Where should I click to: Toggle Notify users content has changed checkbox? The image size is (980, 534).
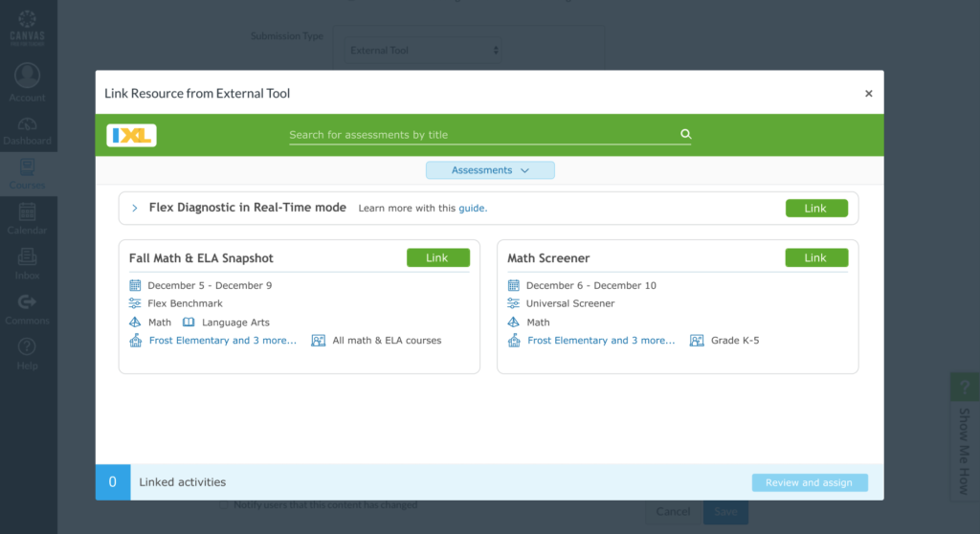pos(224,504)
